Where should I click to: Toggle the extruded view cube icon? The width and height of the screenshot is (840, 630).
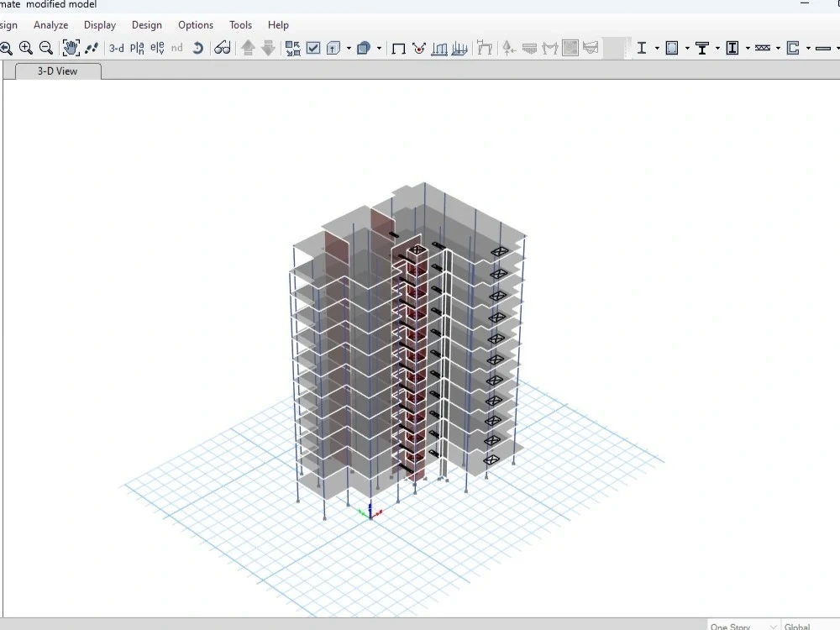tap(333, 48)
